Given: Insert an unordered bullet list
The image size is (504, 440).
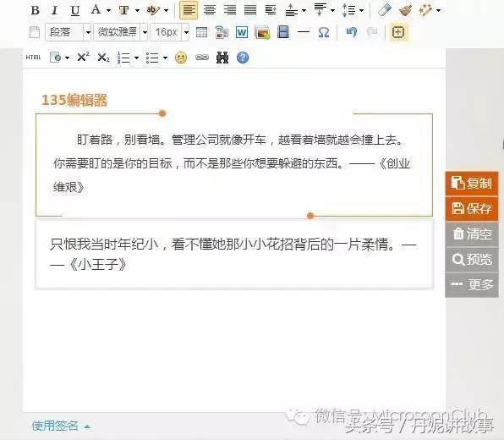Looking at the screenshot, I should coord(152,58).
